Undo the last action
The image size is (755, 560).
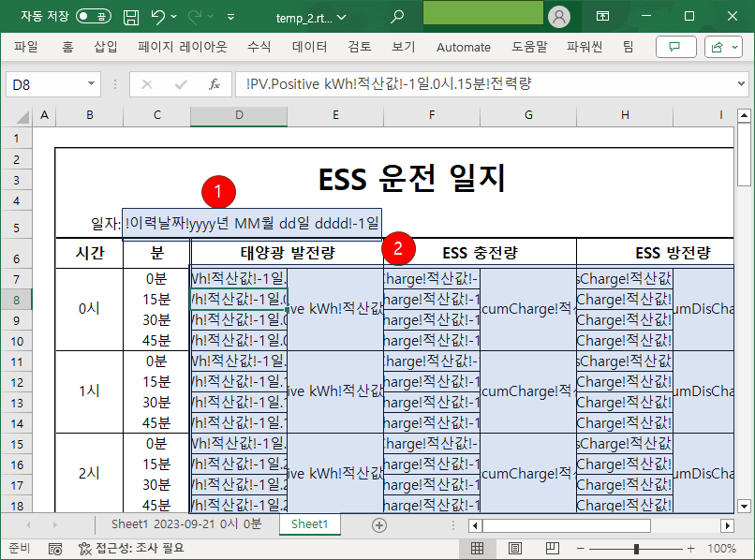pyautogui.click(x=157, y=17)
